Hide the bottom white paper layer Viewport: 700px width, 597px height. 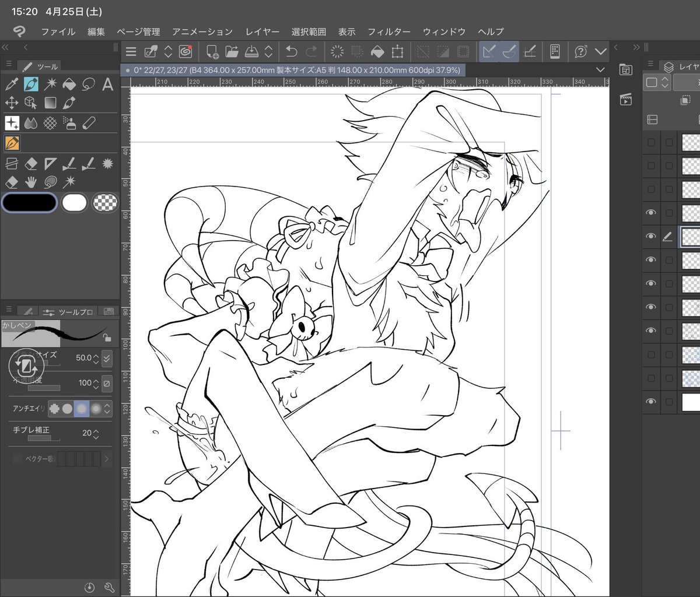(651, 401)
